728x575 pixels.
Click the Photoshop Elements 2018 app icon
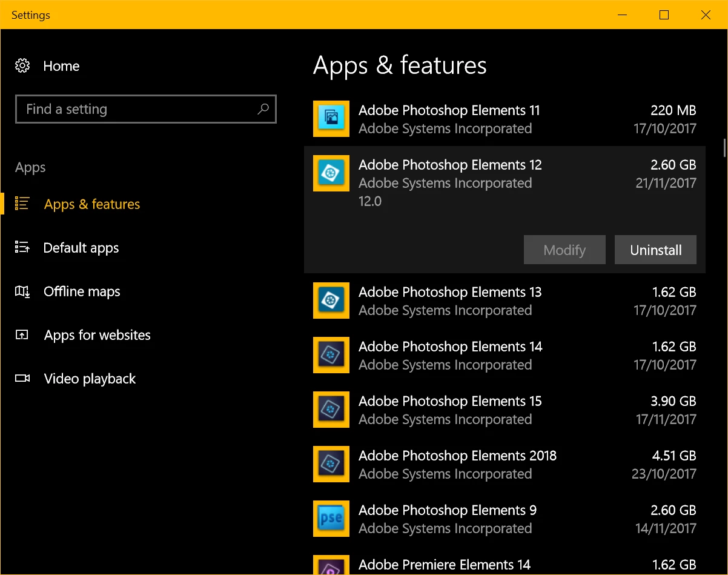click(x=331, y=464)
